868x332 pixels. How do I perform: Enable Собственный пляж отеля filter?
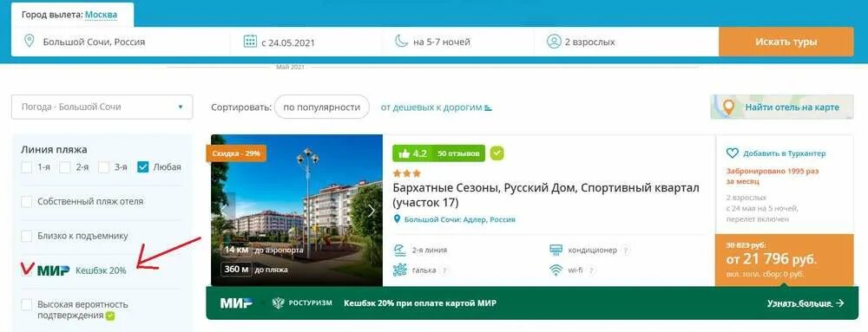pyautogui.click(x=27, y=202)
